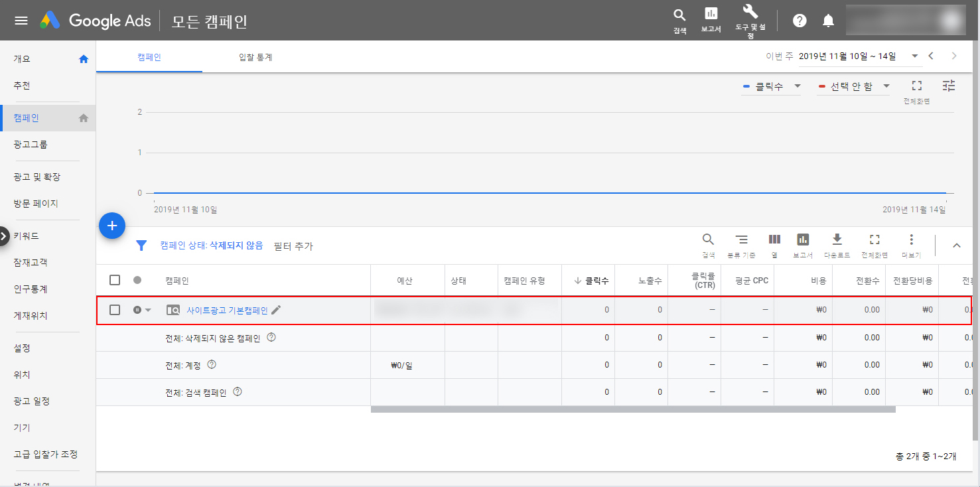Download table data with 다운로드 icon
The image size is (980, 487).
coord(837,240)
